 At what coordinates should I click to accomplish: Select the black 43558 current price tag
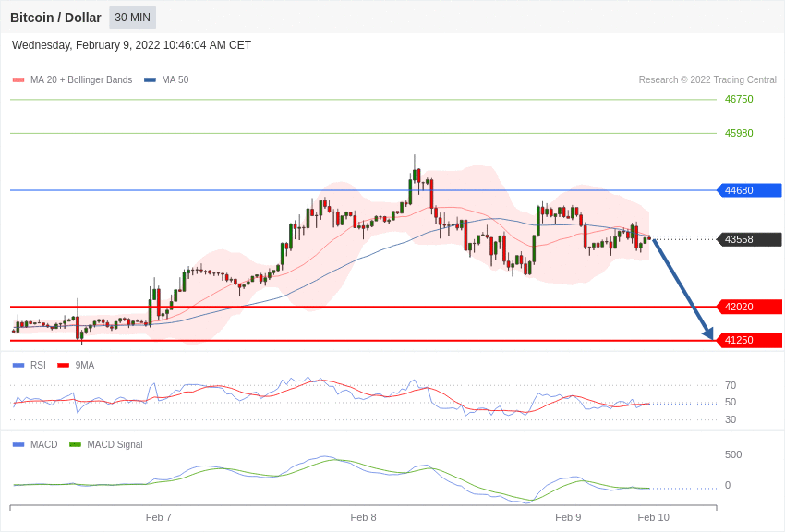(749, 239)
